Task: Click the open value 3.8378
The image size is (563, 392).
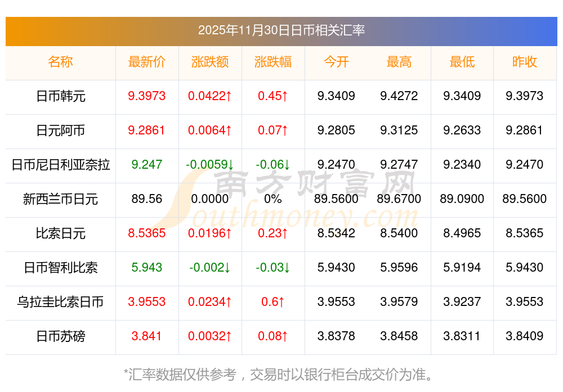Action: click(x=336, y=336)
